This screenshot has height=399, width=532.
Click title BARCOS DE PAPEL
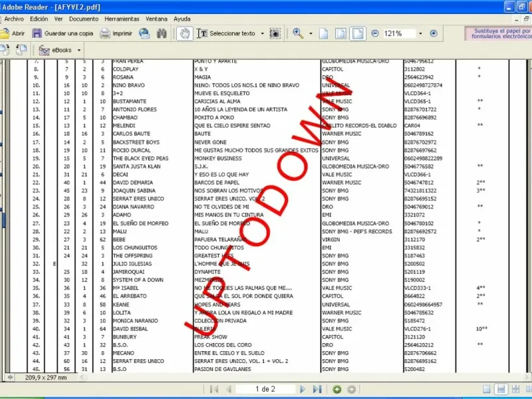pyautogui.click(x=217, y=182)
